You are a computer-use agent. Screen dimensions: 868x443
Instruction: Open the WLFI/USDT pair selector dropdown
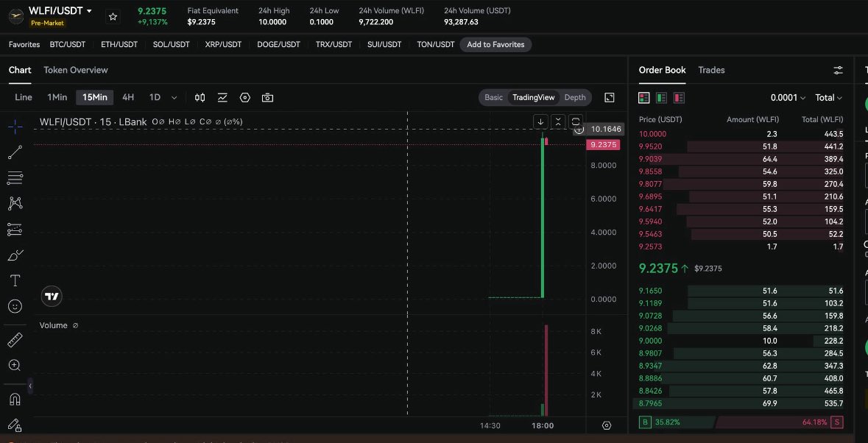click(x=60, y=11)
